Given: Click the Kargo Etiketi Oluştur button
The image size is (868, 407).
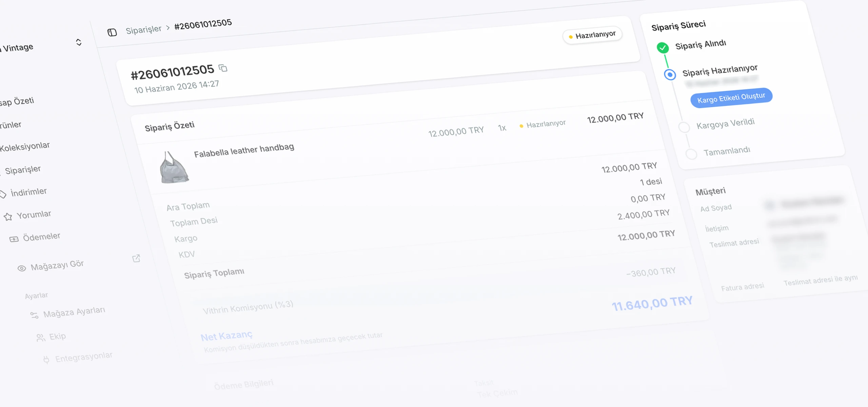Looking at the screenshot, I should click(731, 98).
